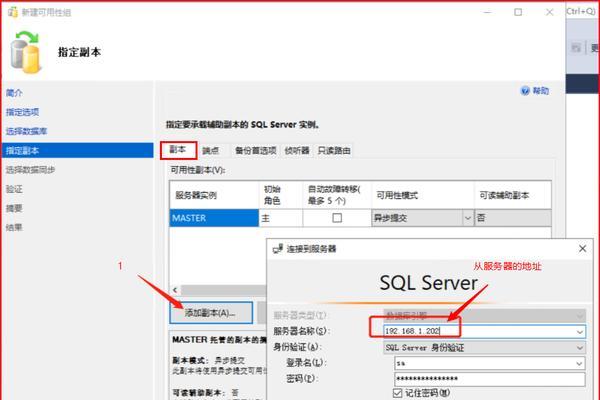Click the 自动故障转移 column header
Viewport: 600px width, 400px height.
click(x=337, y=195)
